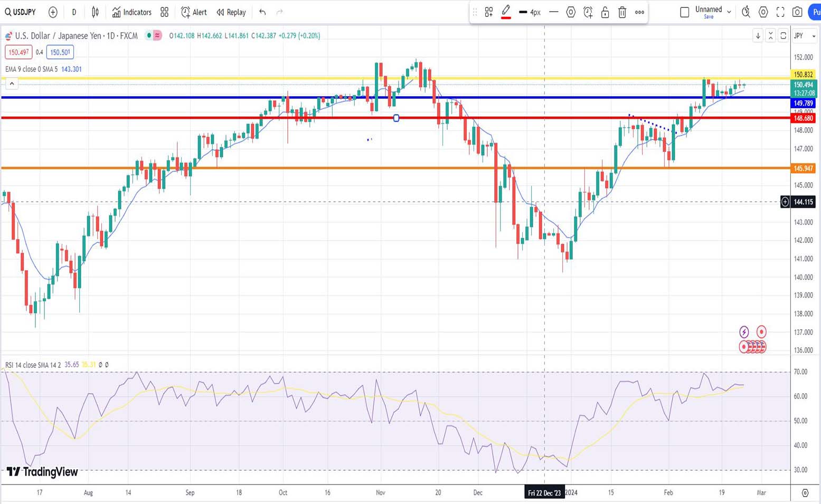Lock the selected drawing with padlock icon

pyautogui.click(x=605, y=12)
